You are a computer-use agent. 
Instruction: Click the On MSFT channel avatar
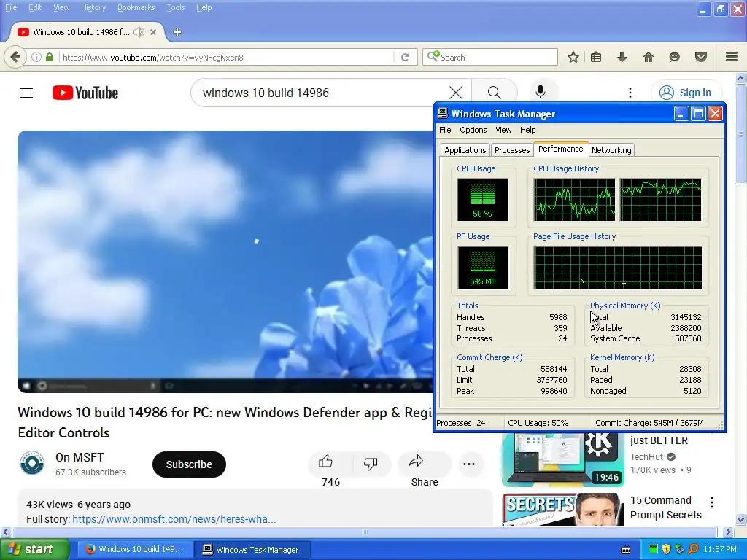(32, 463)
